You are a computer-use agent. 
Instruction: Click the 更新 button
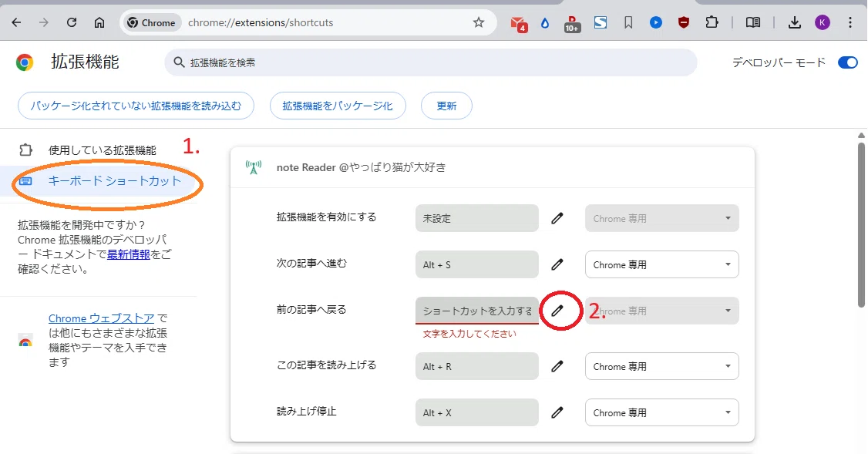[446, 106]
